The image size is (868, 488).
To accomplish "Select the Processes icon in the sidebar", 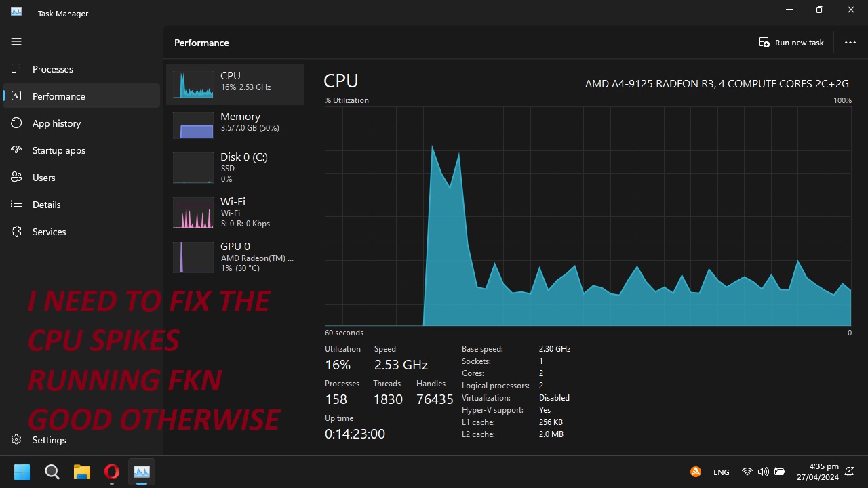I will (x=16, y=68).
